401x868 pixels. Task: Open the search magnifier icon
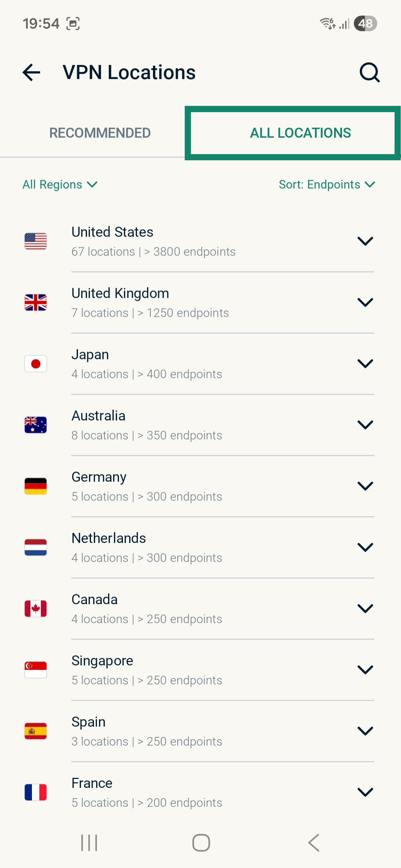click(369, 72)
